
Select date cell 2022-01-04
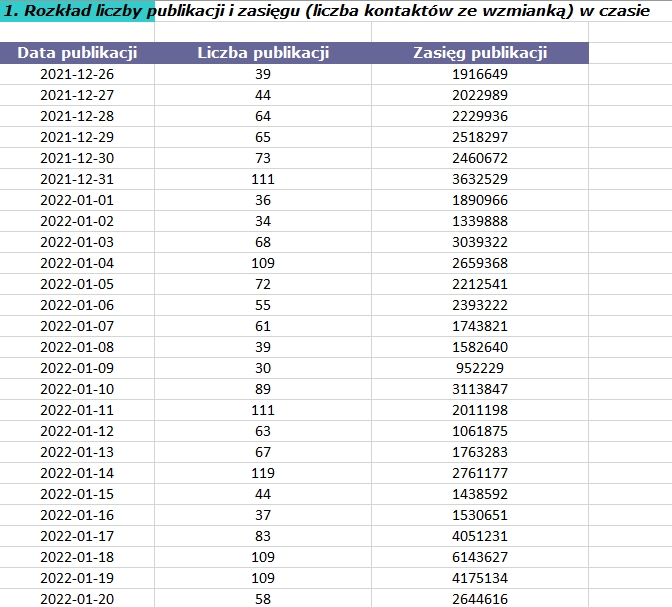coord(77,263)
